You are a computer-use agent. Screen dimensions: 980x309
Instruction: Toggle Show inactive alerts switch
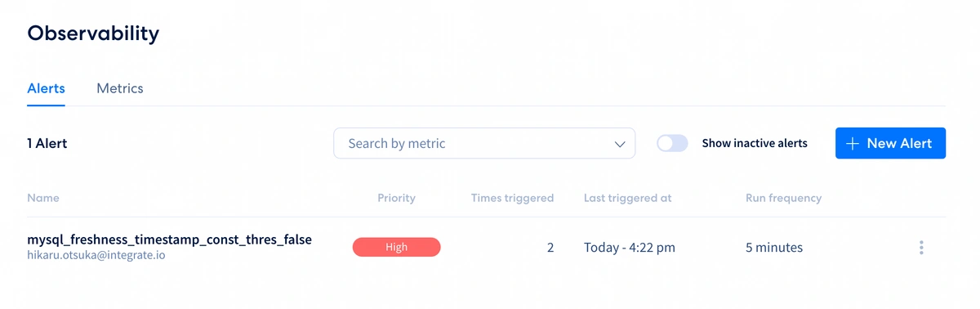(673, 143)
